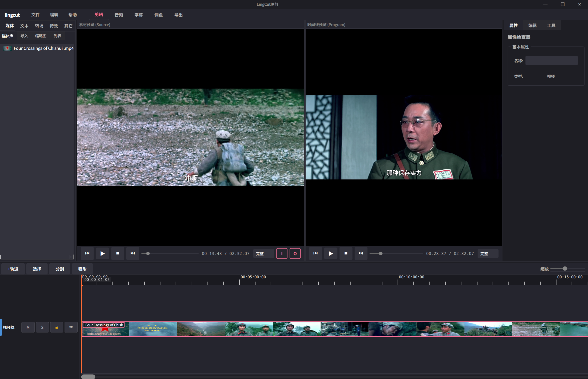The width and height of the screenshot is (588, 379).
Task: Open the 文本 text panel tab
Action: [x=24, y=26]
